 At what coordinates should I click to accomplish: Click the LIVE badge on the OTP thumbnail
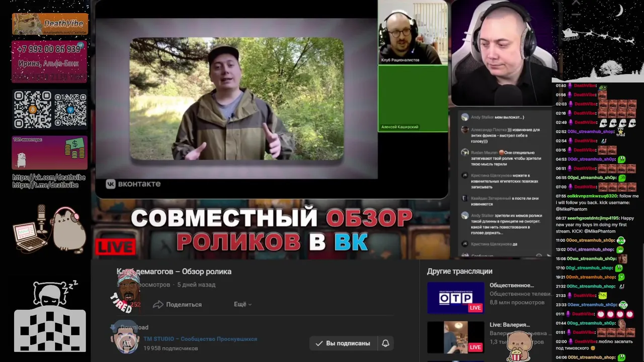pyautogui.click(x=475, y=308)
